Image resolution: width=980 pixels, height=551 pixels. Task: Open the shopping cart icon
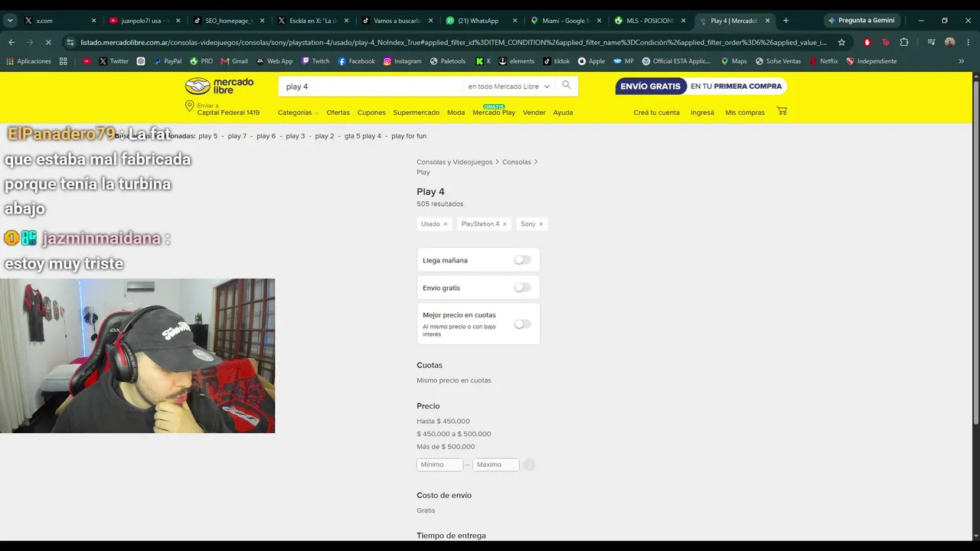click(782, 111)
